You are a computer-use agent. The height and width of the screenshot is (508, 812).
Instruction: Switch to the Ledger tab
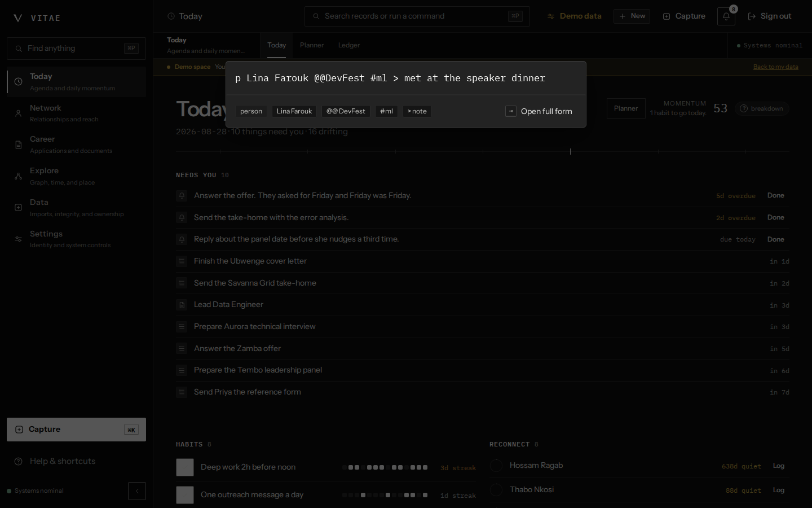349,45
